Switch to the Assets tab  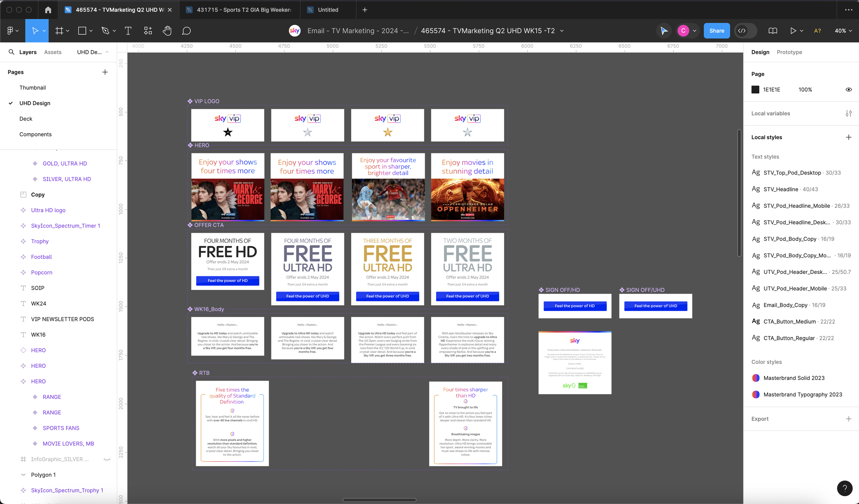point(53,52)
